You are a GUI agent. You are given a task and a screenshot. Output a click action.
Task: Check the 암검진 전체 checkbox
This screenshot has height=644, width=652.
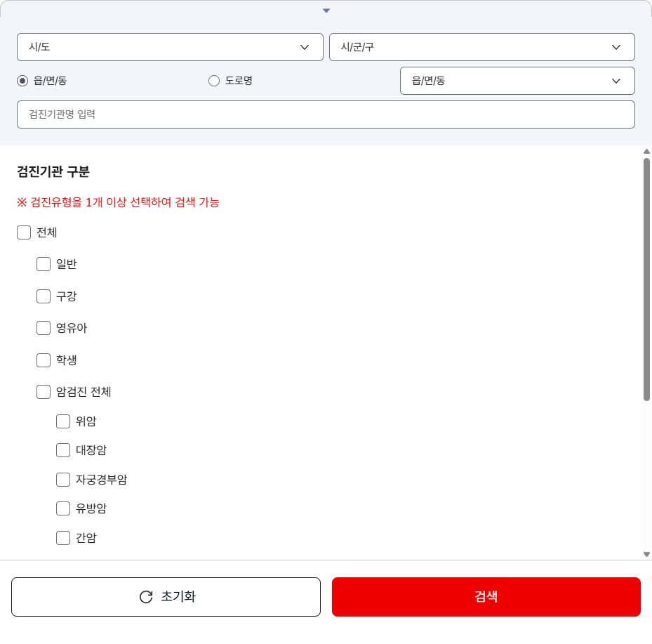point(43,392)
